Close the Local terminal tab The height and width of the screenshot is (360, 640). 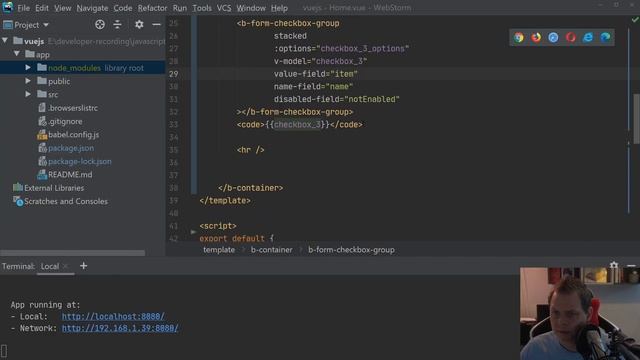click(65, 267)
